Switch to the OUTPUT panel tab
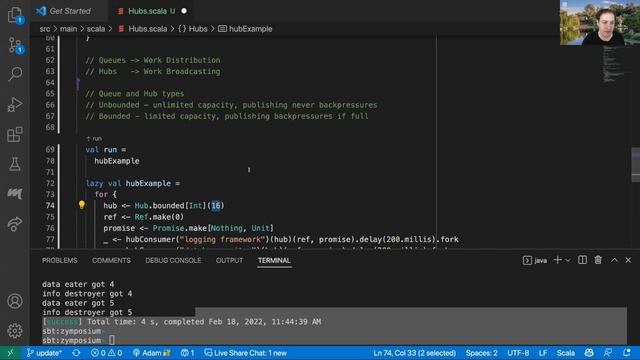640x360 pixels. pos(229,260)
